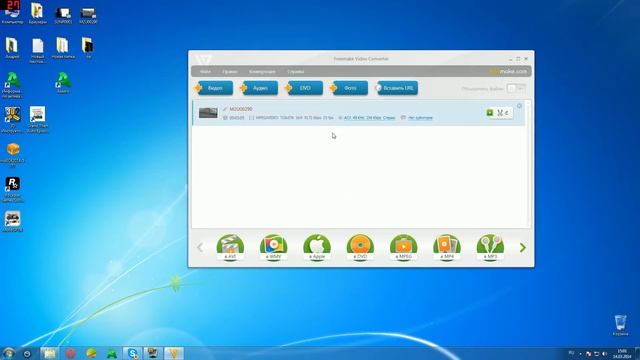Open the Opera browser from taskbar

click(71, 353)
